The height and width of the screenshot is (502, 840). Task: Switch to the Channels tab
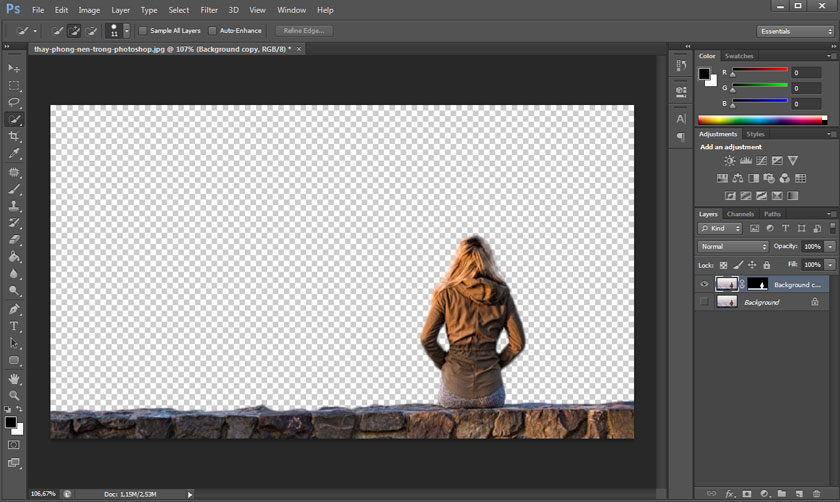pyautogui.click(x=740, y=214)
